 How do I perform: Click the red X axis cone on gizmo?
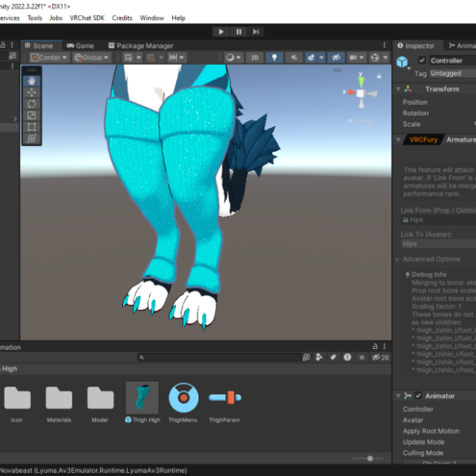click(351, 92)
